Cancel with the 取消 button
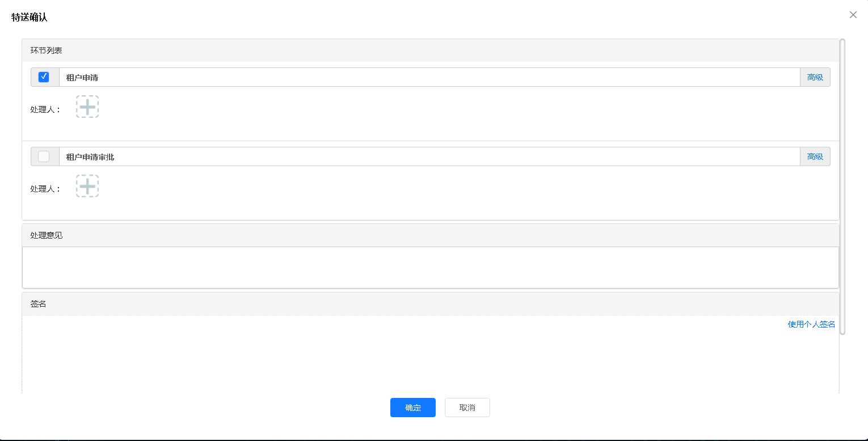 tap(467, 408)
